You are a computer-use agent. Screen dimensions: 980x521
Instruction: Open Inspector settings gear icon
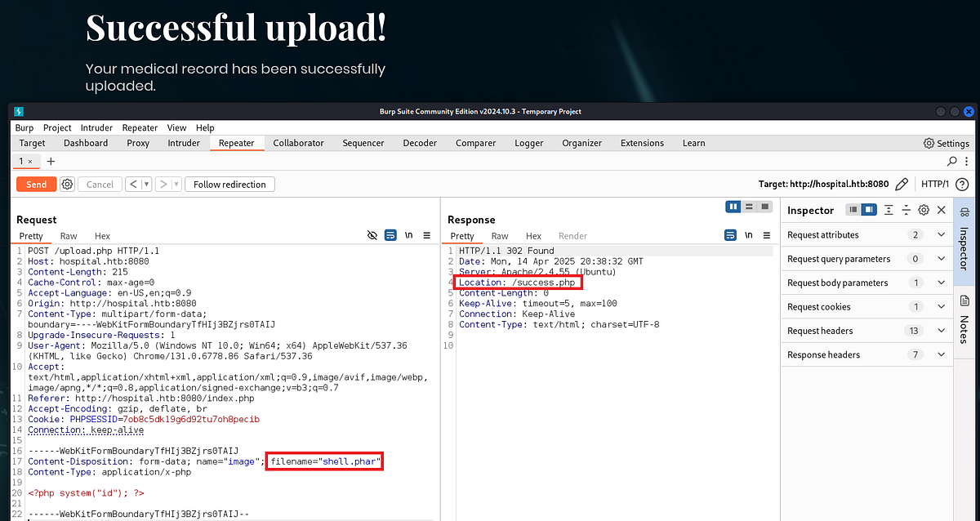(x=924, y=210)
